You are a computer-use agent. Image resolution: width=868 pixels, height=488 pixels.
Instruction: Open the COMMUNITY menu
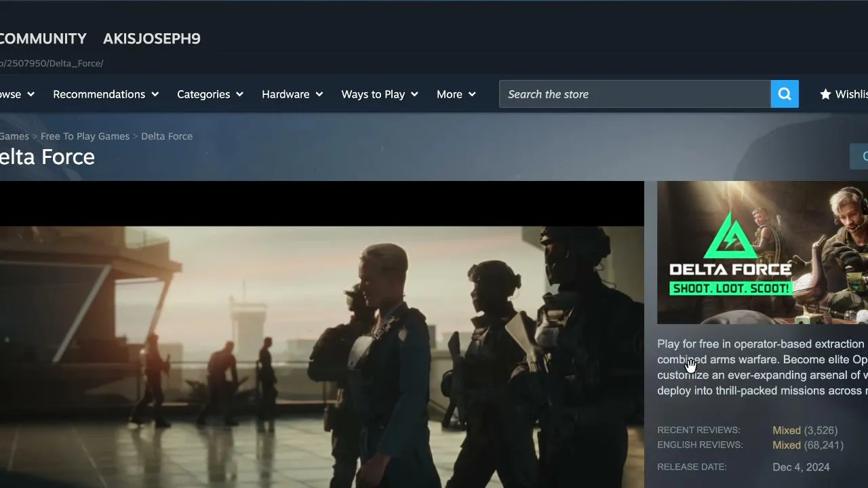43,39
